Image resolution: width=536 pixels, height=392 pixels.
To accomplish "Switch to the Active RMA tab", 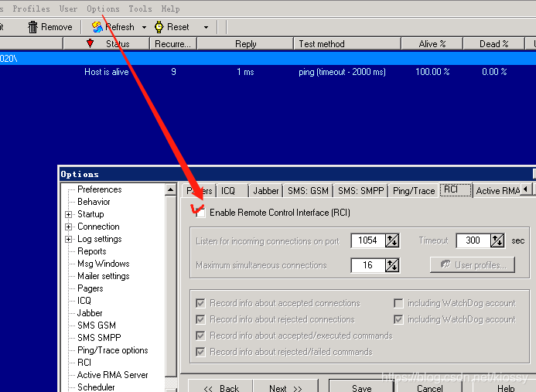I will click(497, 191).
